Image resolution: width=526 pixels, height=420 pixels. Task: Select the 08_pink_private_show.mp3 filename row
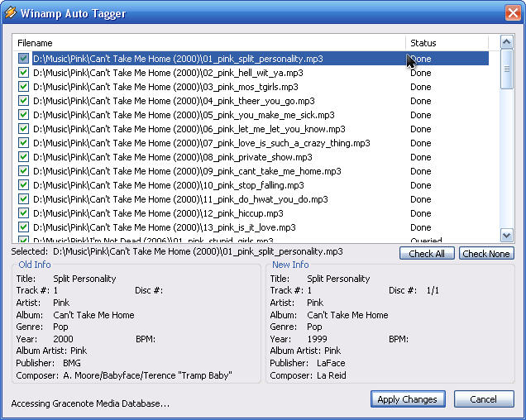tap(173, 157)
